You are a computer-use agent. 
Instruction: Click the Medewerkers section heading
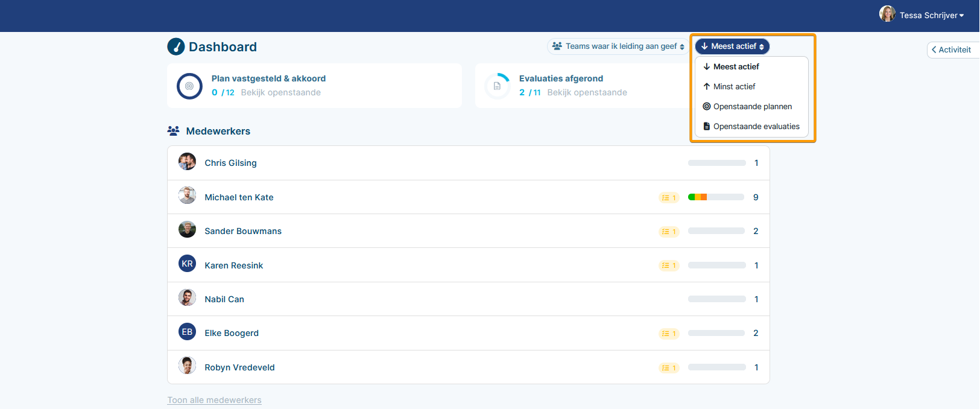coord(218,131)
